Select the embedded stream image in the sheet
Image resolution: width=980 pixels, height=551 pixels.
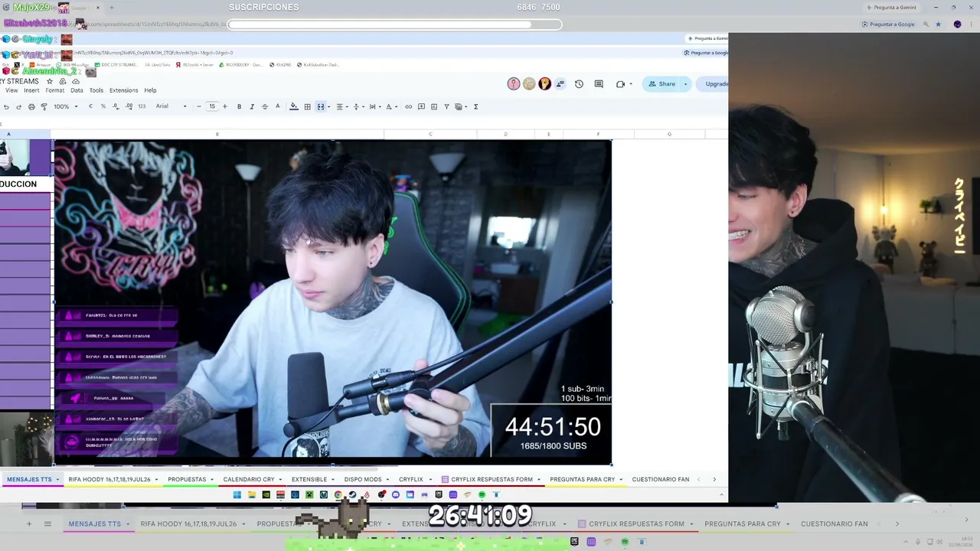(332, 302)
